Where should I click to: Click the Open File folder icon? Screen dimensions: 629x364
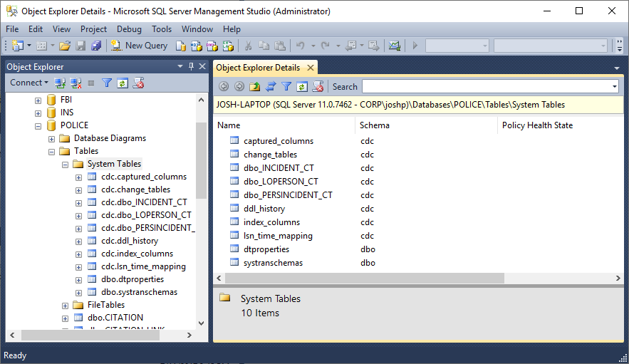pos(65,46)
